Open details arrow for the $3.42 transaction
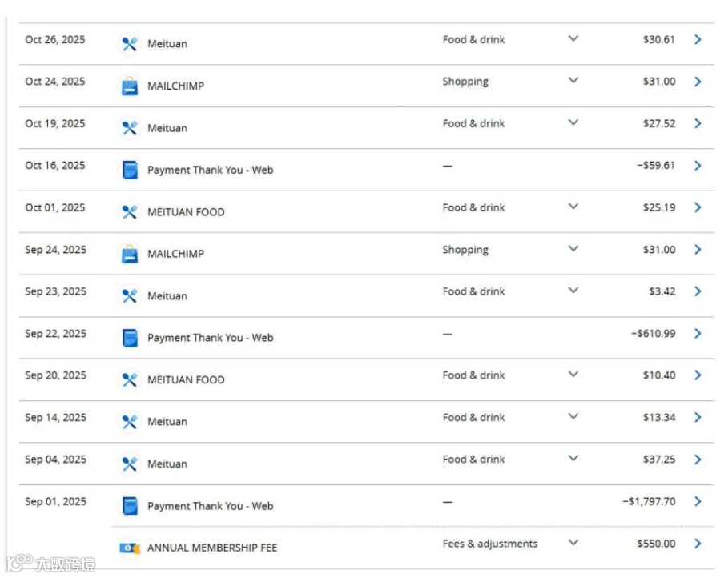728x578 pixels. tap(698, 291)
